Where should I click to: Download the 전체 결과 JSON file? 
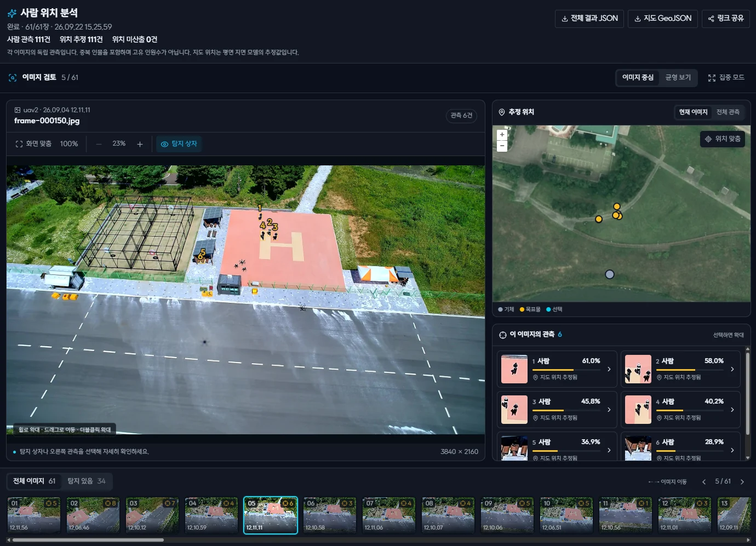(x=589, y=19)
